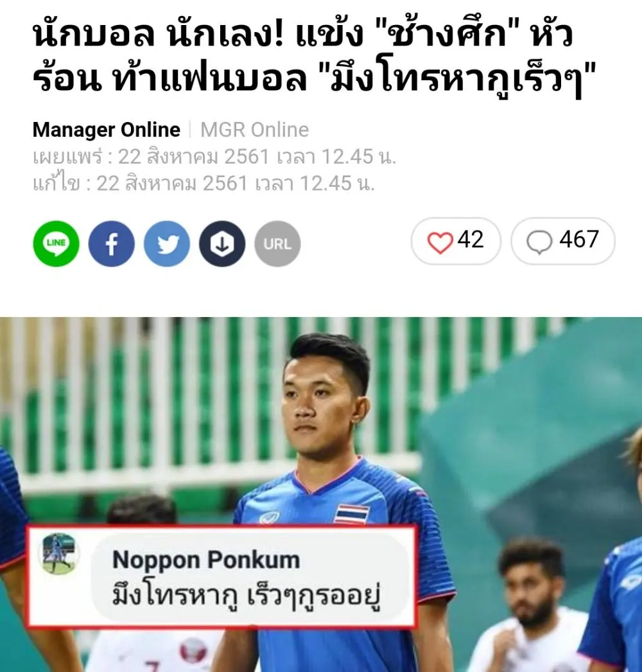Open Noppon Ponkum's profile avatar
Viewport: 642px width, 672px height.
(58, 553)
